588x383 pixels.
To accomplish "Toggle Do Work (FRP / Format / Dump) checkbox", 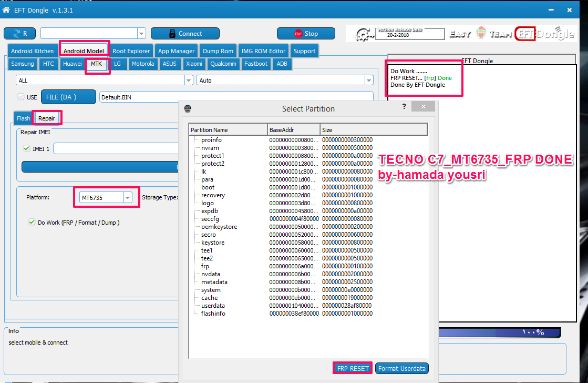I will pos(32,222).
